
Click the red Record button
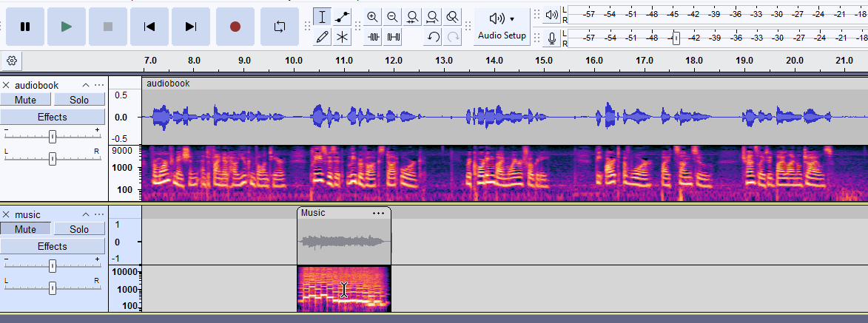[x=235, y=27]
